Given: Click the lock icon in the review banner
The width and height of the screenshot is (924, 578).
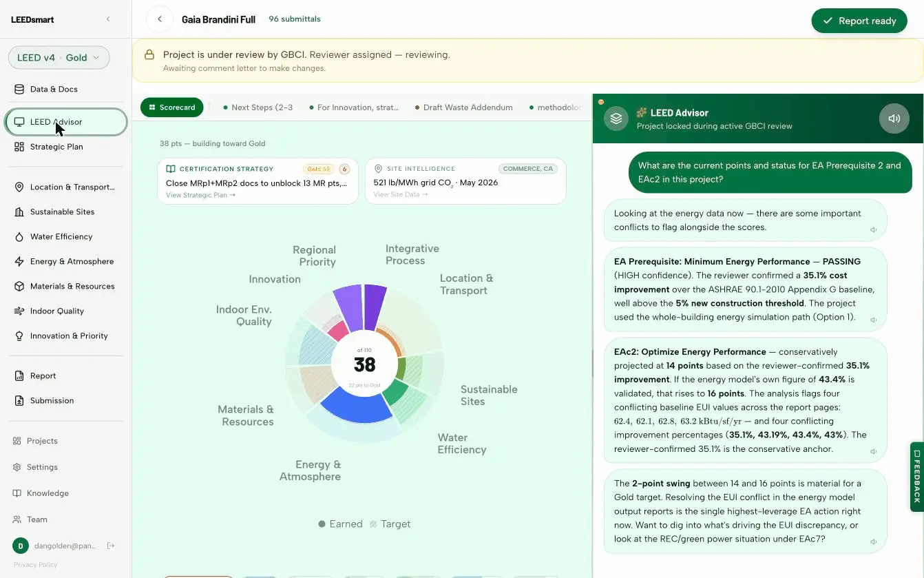Looking at the screenshot, I should (x=149, y=54).
